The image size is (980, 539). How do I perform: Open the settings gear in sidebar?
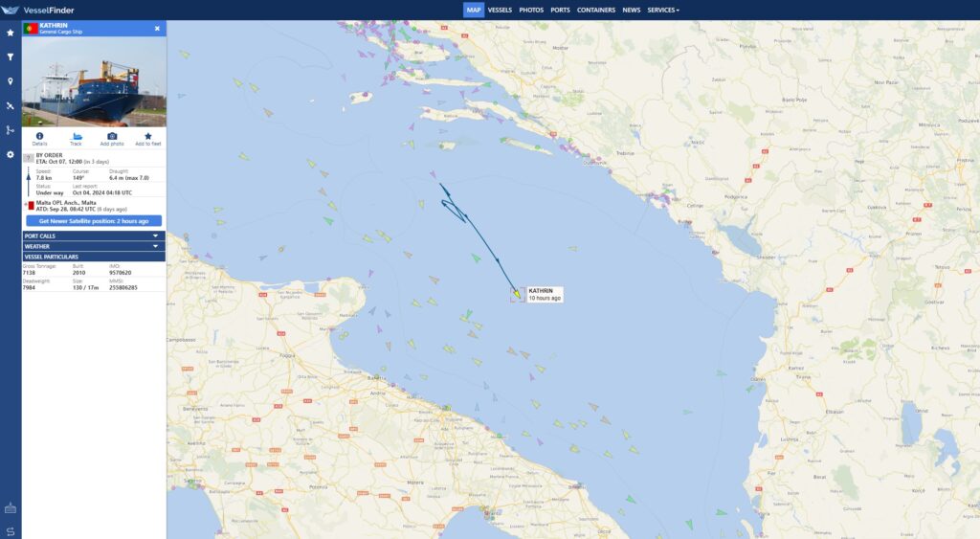point(10,154)
